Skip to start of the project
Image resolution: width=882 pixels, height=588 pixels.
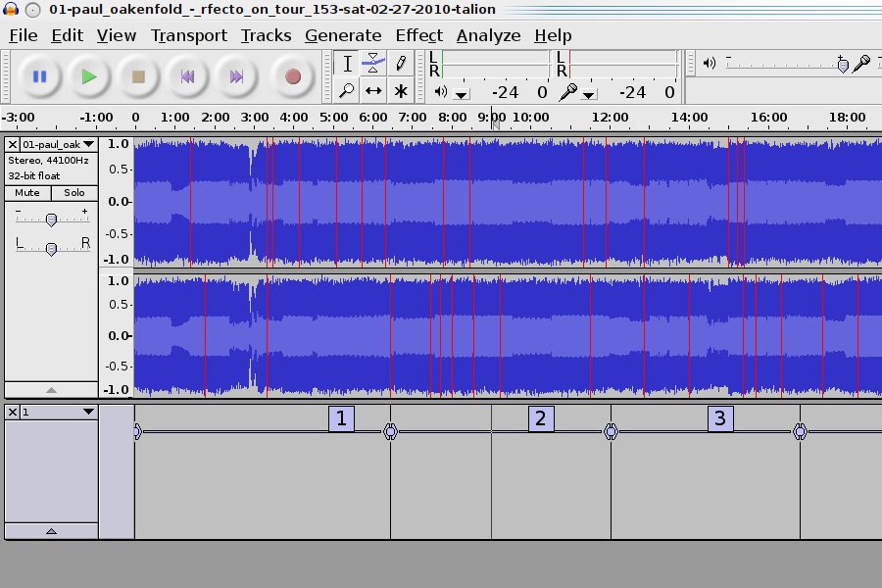(x=187, y=76)
